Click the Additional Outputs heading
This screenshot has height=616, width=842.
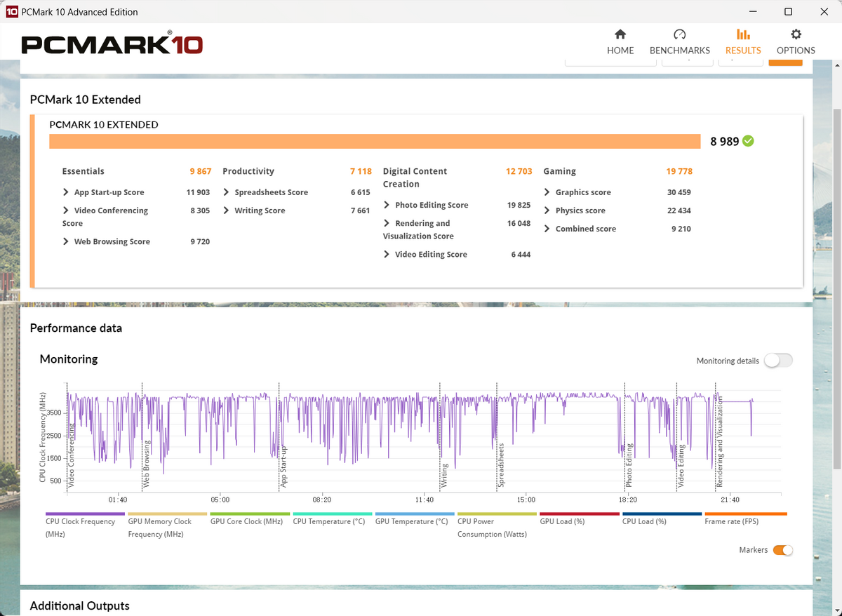80,605
